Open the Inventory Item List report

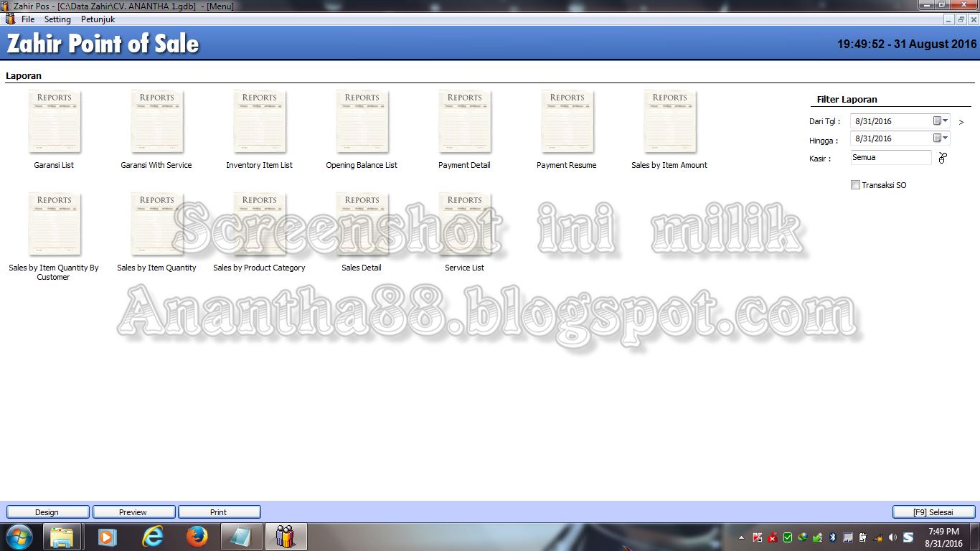point(260,122)
